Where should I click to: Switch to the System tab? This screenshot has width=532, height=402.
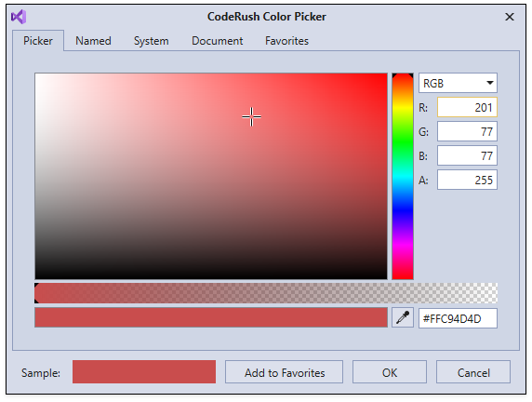151,41
